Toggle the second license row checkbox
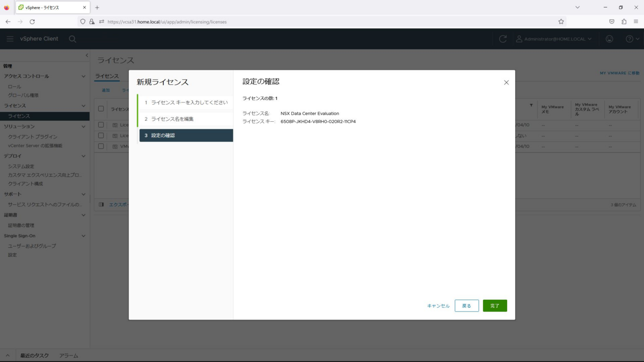 click(x=101, y=136)
